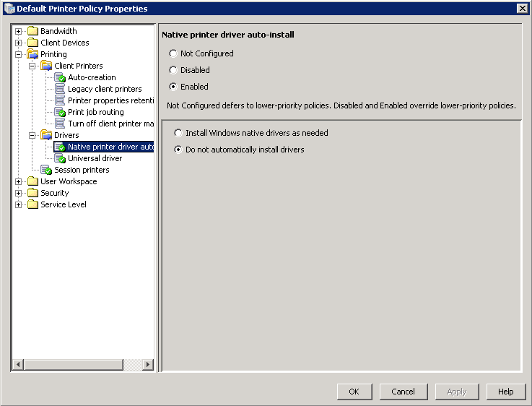This screenshot has height=406, width=532.
Task: Choose Do not automatically install drivers
Action: point(178,150)
